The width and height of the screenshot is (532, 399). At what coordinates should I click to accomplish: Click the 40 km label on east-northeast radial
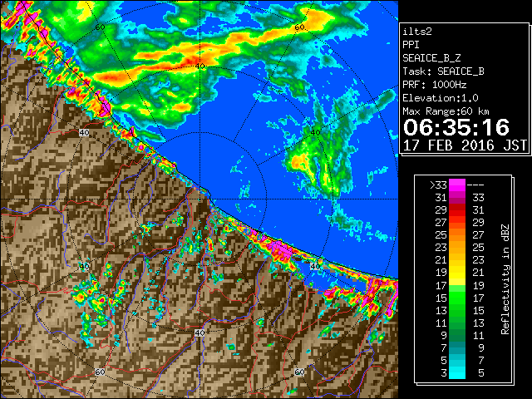point(315,132)
